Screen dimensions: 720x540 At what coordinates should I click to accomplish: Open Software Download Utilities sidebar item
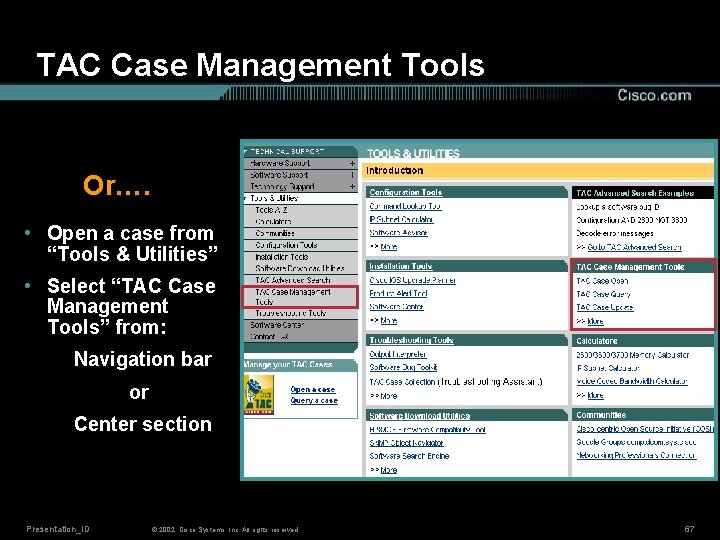coord(299,269)
